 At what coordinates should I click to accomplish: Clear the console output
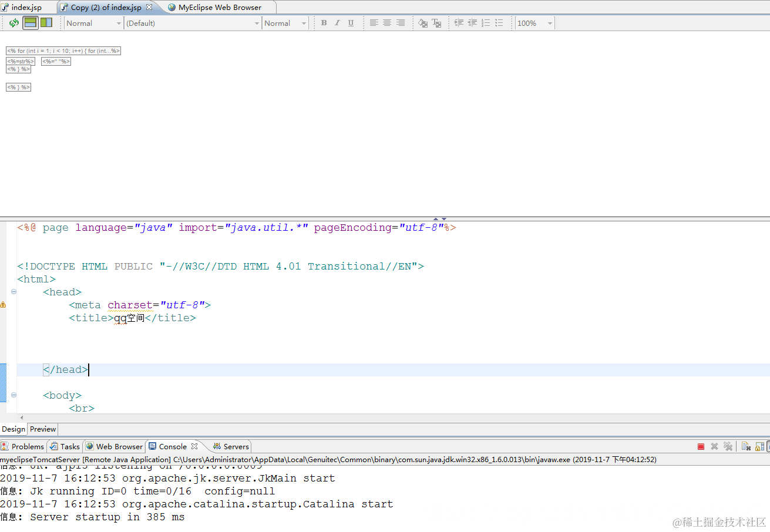(746, 446)
